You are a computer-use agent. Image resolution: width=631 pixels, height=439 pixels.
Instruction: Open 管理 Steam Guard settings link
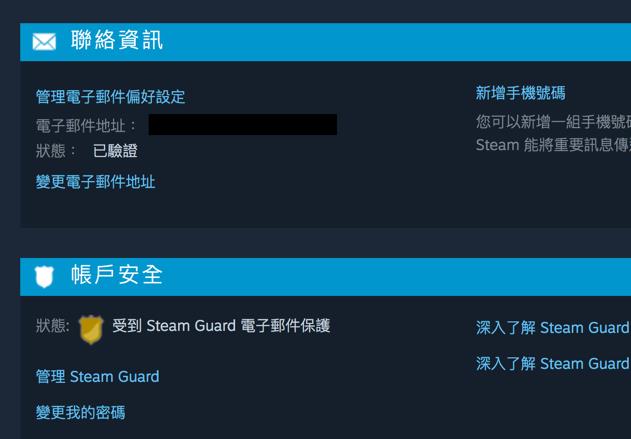pyautogui.click(x=97, y=377)
